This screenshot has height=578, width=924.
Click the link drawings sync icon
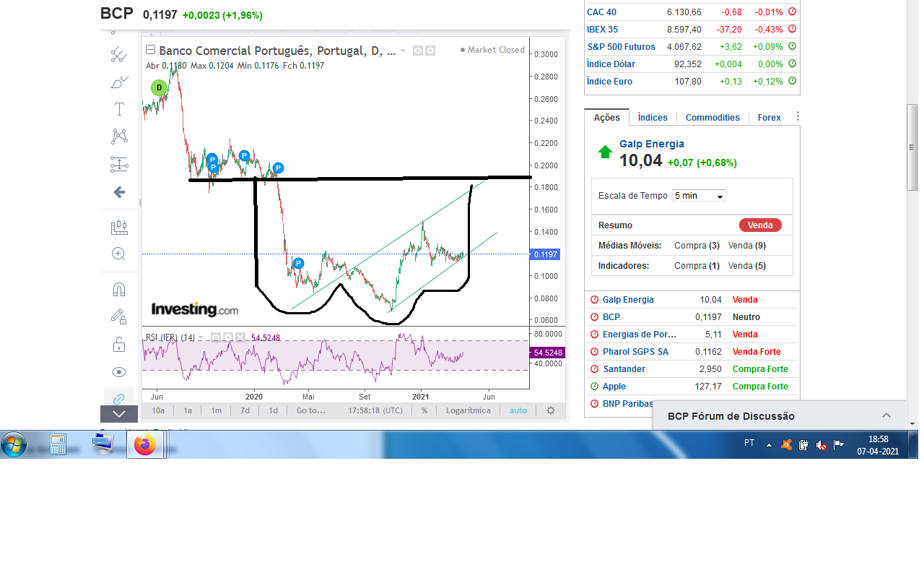119,398
